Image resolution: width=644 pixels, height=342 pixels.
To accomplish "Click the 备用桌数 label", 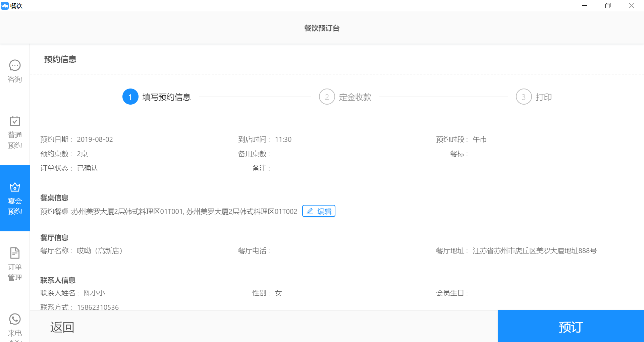I will tap(254, 154).
